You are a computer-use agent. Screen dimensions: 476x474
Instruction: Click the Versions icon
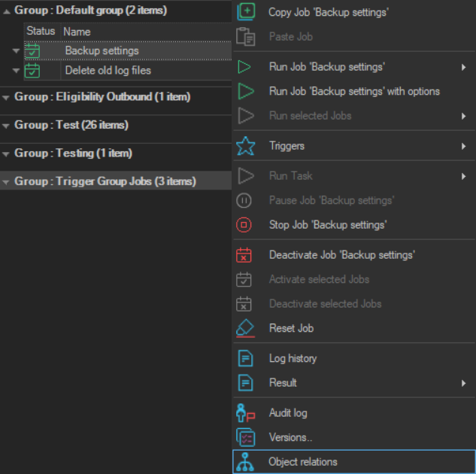coord(245,437)
